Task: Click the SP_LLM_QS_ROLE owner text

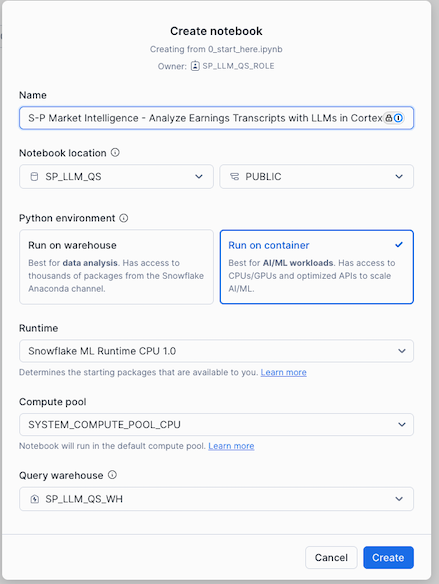Action: pos(238,66)
